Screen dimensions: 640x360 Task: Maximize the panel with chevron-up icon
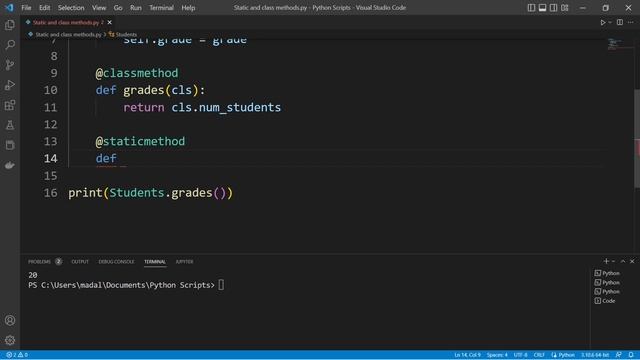[x=623, y=261]
